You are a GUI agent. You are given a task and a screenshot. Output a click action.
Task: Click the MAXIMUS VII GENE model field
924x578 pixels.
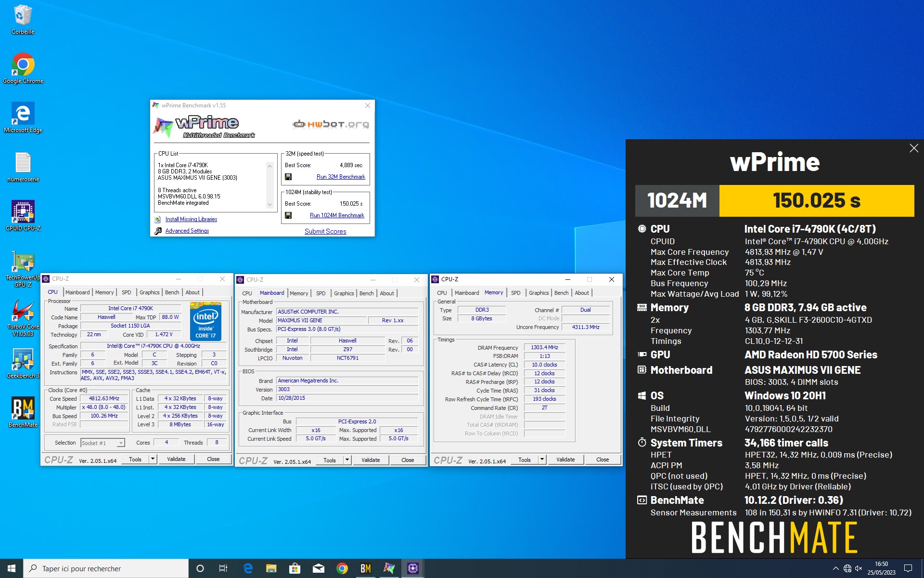tap(321, 320)
